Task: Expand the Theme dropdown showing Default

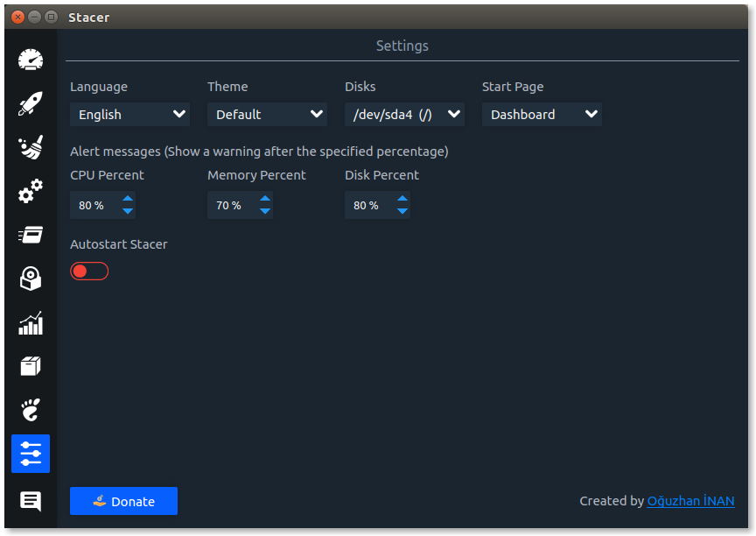Action: 267,115
